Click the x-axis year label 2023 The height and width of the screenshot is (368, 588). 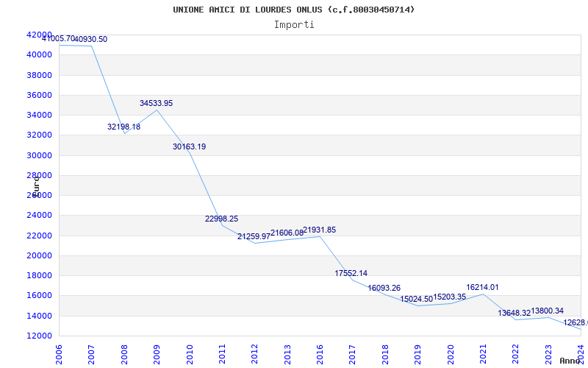tap(548, 355)
